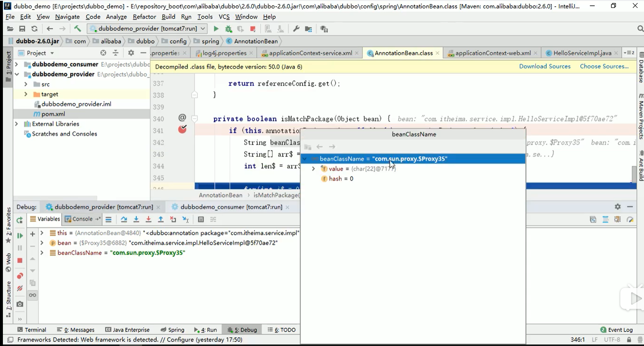The height and width of the screenshot is (346, 644).
Task: Open Debug panel settings gear
Action: [x=618, y=206]
